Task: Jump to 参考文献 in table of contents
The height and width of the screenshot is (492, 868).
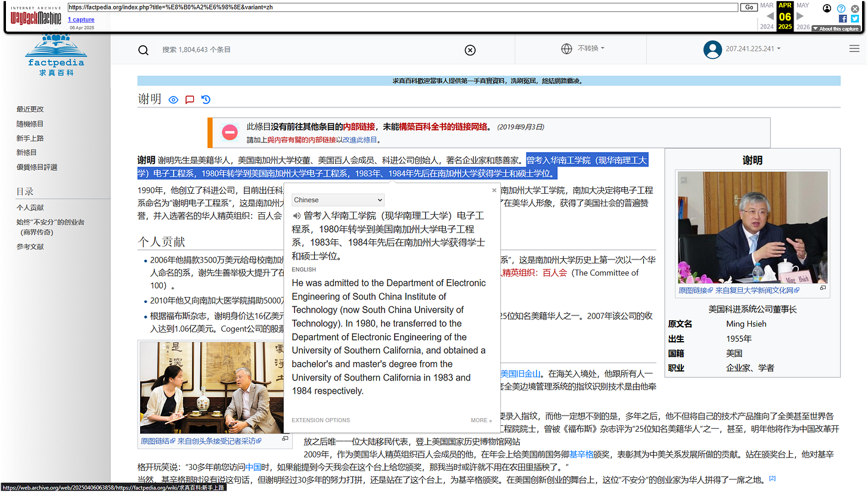Action: [30, 247]
